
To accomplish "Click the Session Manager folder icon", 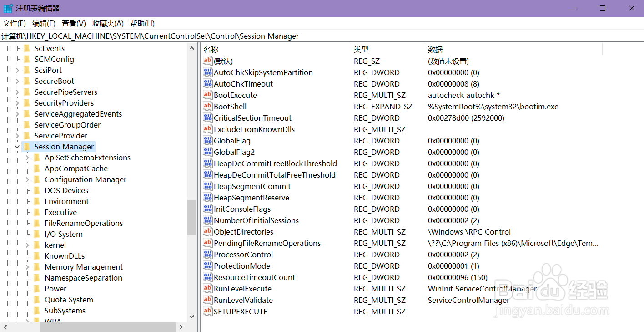I will (27, 147).
